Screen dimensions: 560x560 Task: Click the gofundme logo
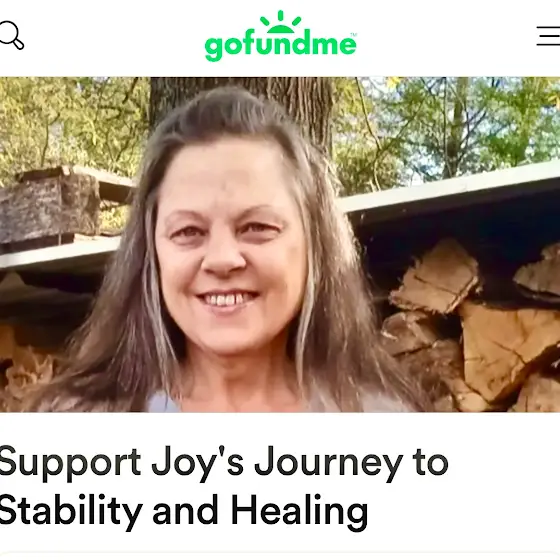point(280,36)
